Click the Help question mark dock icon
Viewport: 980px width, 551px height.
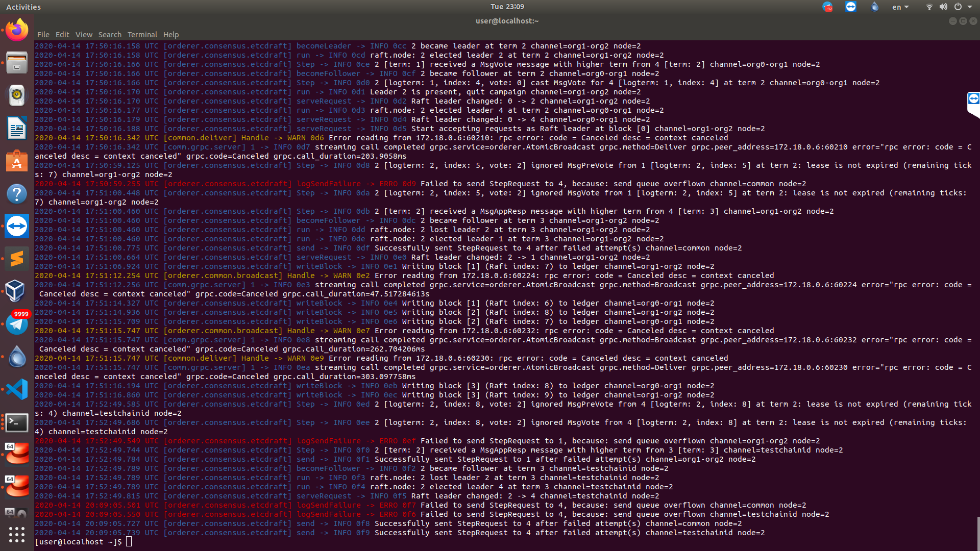pyautogui.click(x=17, y=193)
